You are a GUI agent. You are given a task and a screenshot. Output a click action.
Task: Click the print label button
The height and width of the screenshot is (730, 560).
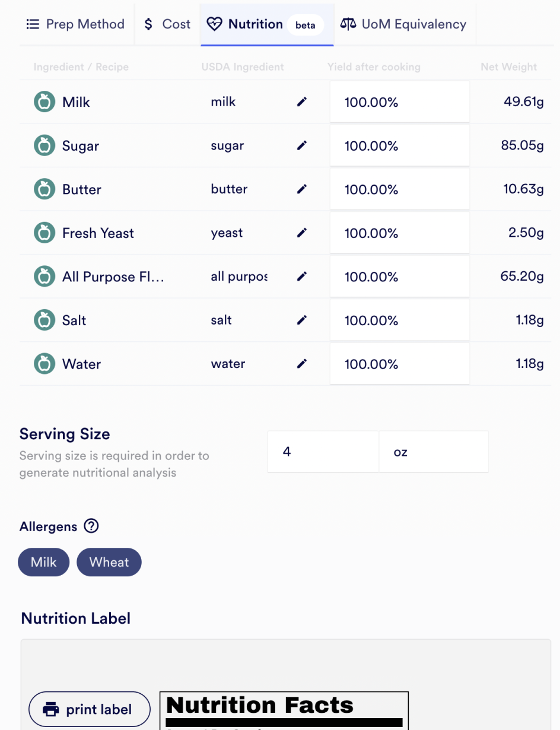click(90, 709)
